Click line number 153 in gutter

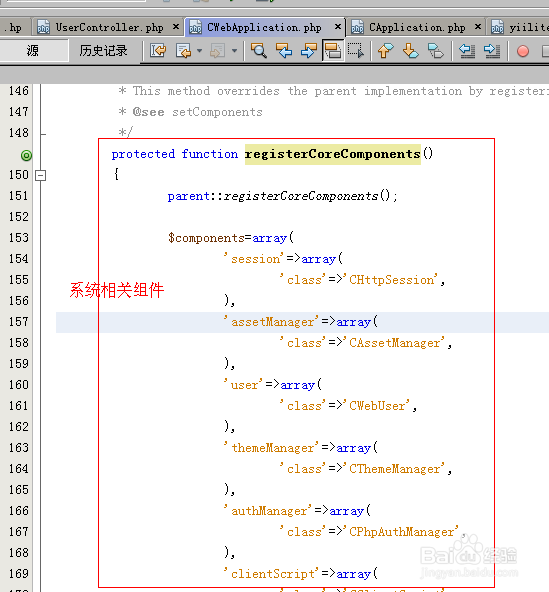pyautogui.click(x=19, y=238)
